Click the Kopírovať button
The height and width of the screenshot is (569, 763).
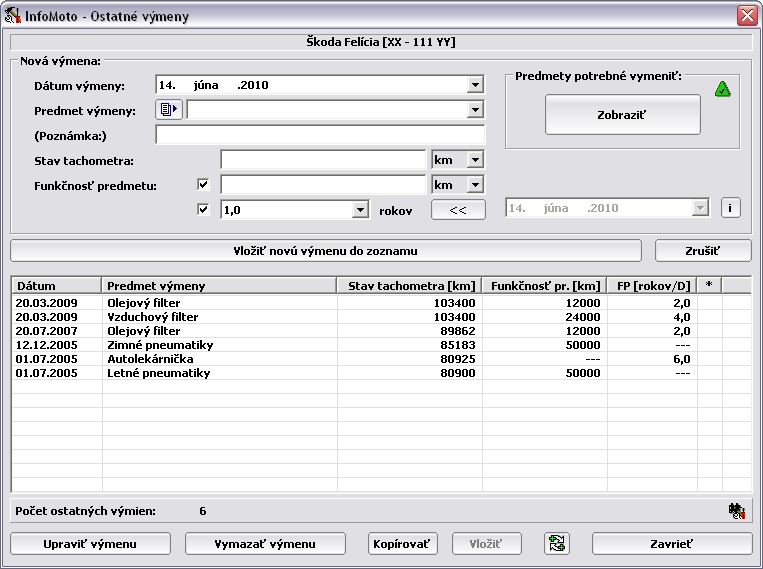tap(402, 544)
